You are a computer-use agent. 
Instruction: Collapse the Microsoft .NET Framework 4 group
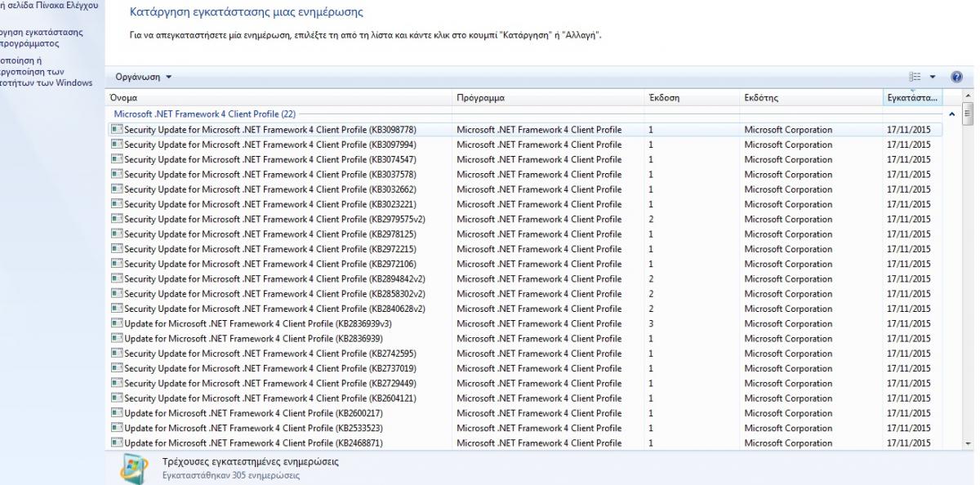[951, 113]
